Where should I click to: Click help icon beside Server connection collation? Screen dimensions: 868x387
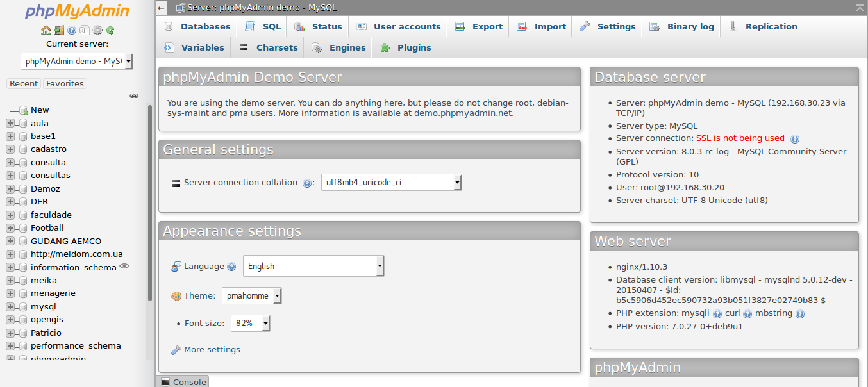[307, 183]
